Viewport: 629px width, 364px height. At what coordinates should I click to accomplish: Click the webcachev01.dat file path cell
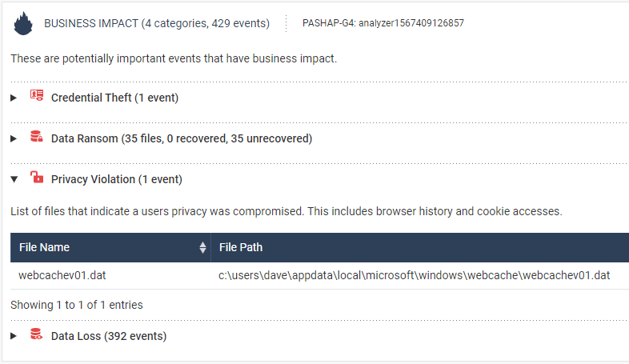pos(415,276)
